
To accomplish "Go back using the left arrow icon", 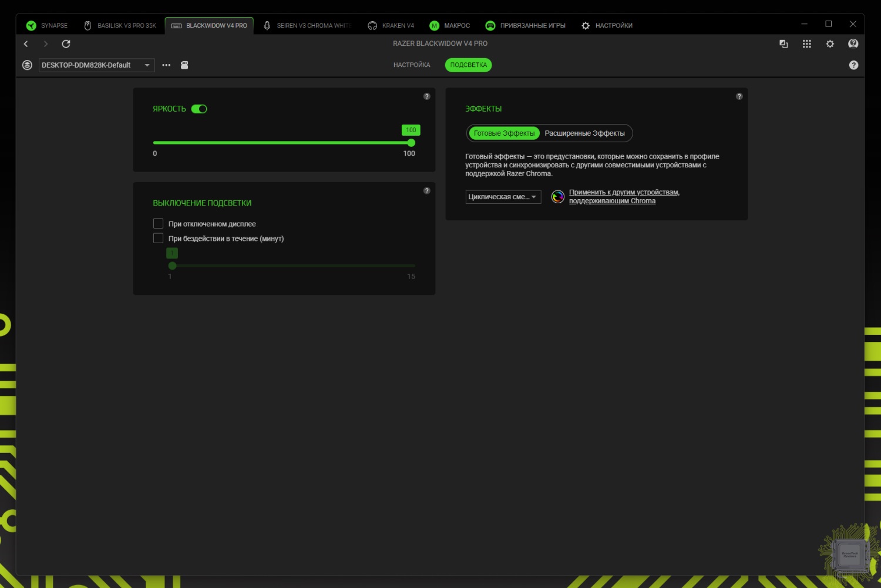I will pos(26,44).
